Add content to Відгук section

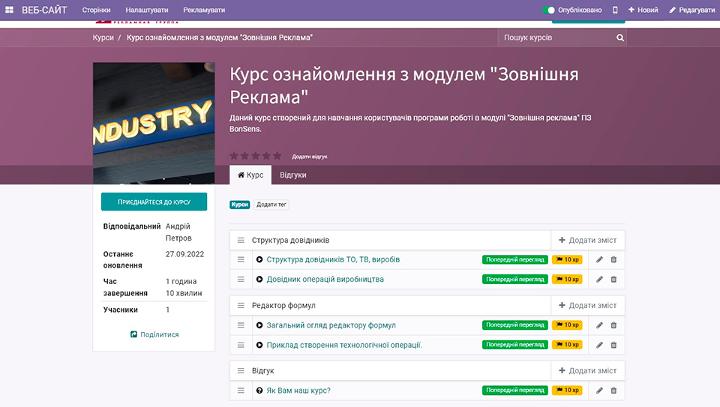(x=587, y=371)
